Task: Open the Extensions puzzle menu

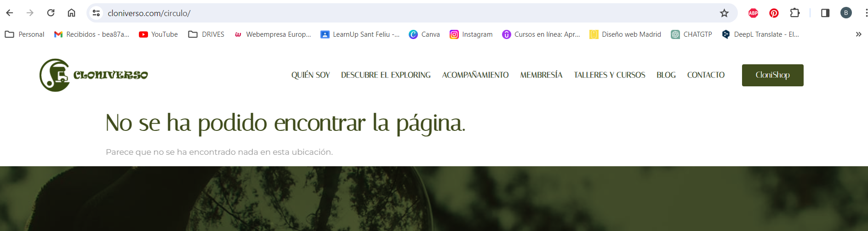Action: pos(795,13)
